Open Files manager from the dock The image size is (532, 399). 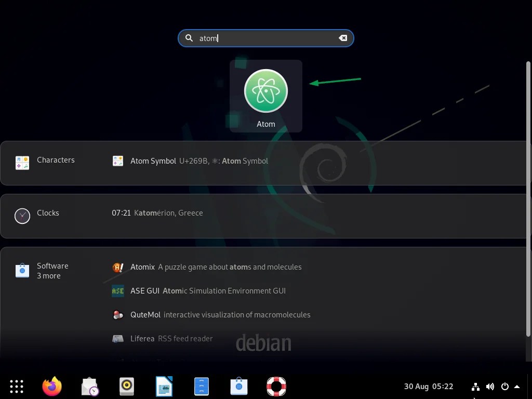[x=202, y=387]
